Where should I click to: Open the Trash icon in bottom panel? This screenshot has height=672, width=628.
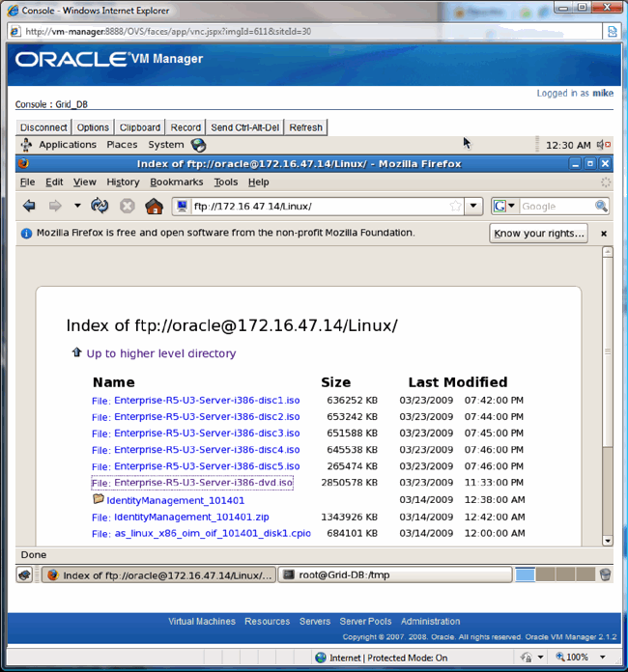point(605,574)
